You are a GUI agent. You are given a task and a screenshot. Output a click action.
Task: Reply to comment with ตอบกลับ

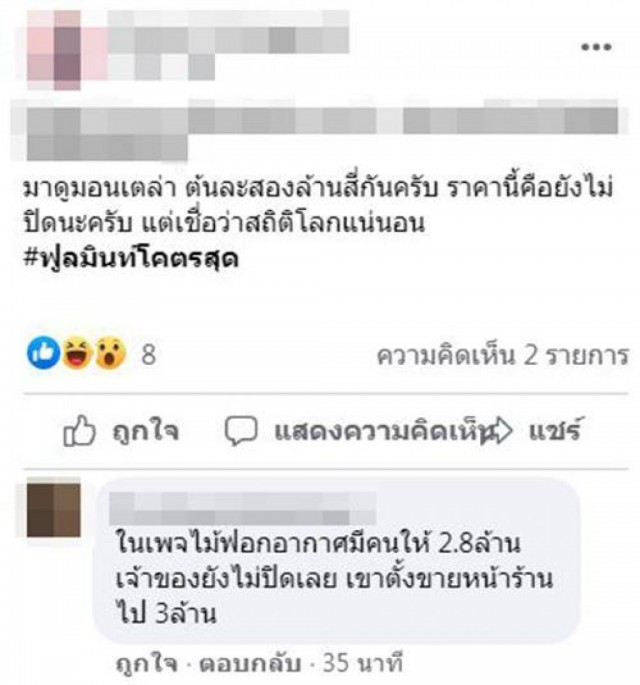pos(250,663)
